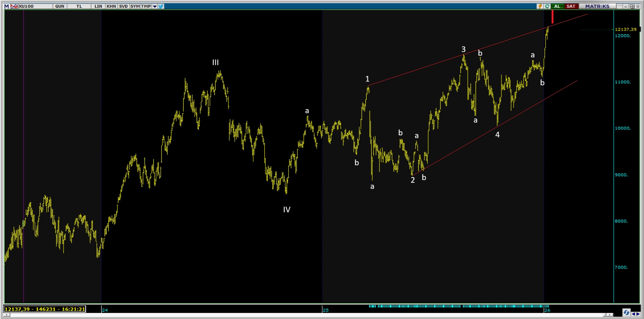Viewport: 644px width, 319px height.
Task: Toggle the KHN option in toolbar
Action: tap(111, 6)
